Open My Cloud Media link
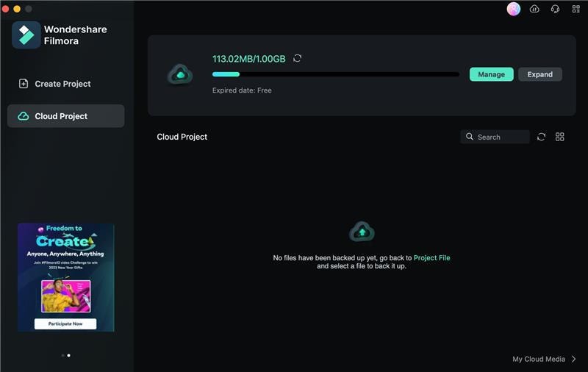This screenshot has width=588, height=372. (539, 359)
